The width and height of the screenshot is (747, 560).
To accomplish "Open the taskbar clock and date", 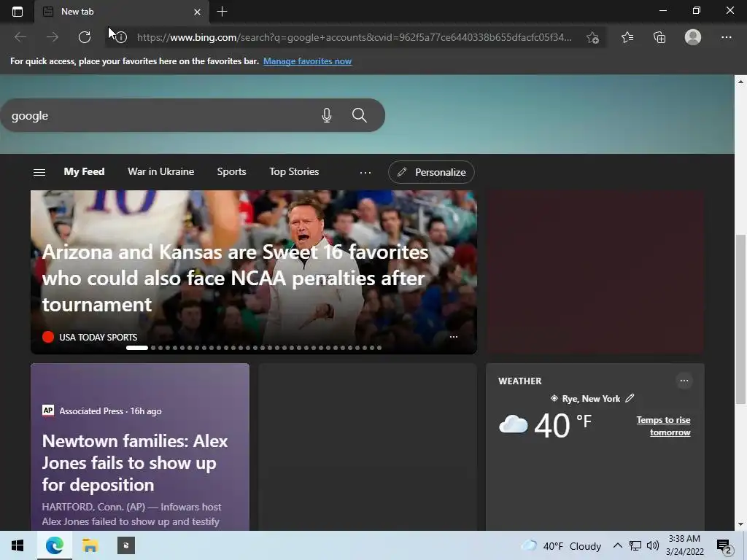I will click(684, 545).
